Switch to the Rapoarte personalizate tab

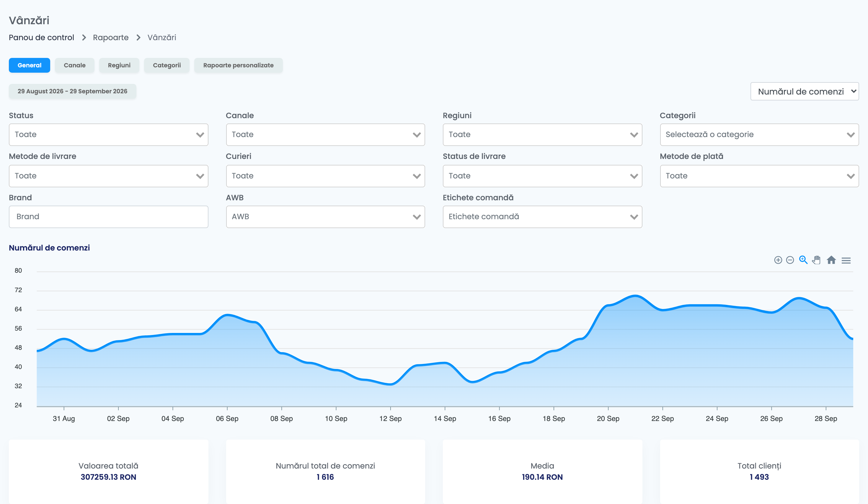238,65
